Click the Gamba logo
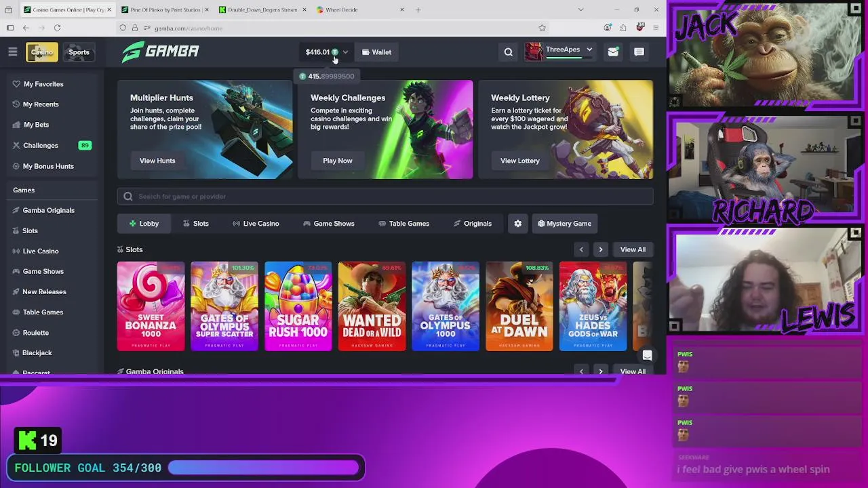 pyautogui.click(x=161, y=52)
